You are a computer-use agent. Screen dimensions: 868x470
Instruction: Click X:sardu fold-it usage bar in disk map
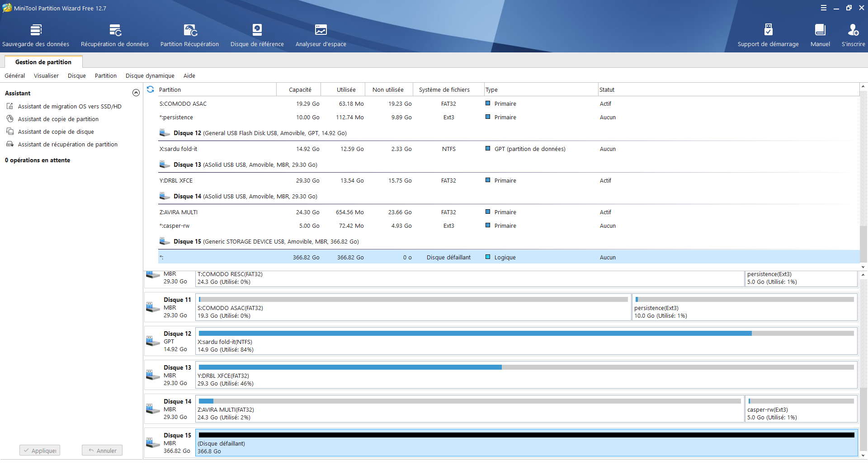tap(526, 333)
